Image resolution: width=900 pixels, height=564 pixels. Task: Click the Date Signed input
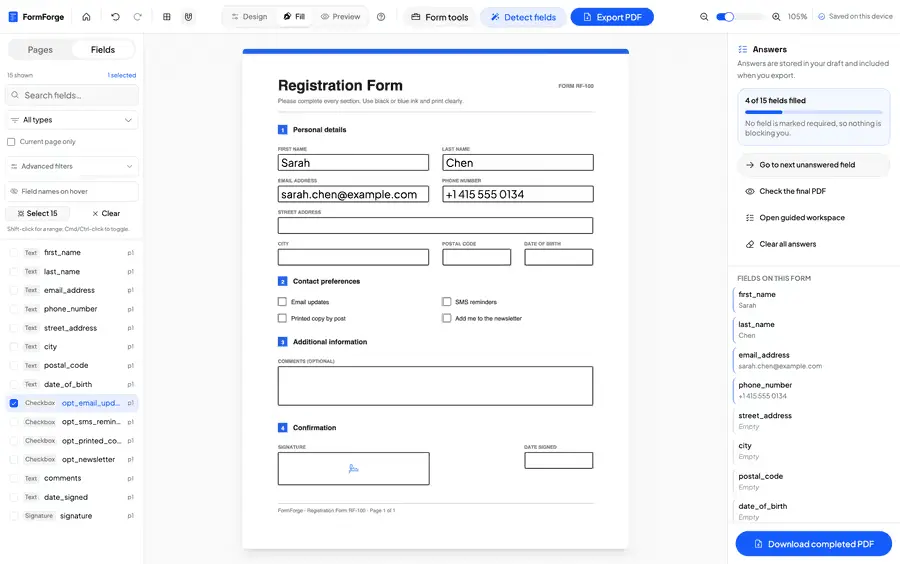pyautogui.click(x=558, y=461)
